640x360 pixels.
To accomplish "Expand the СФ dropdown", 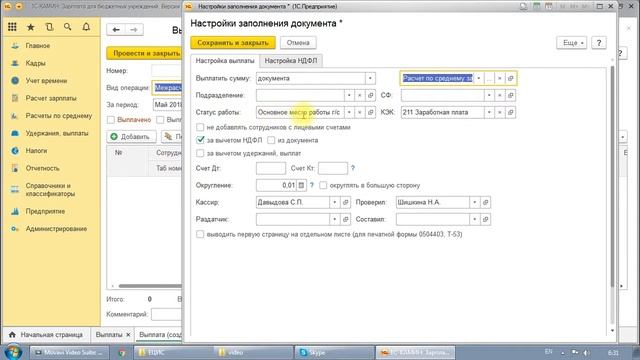I will 489,96.
